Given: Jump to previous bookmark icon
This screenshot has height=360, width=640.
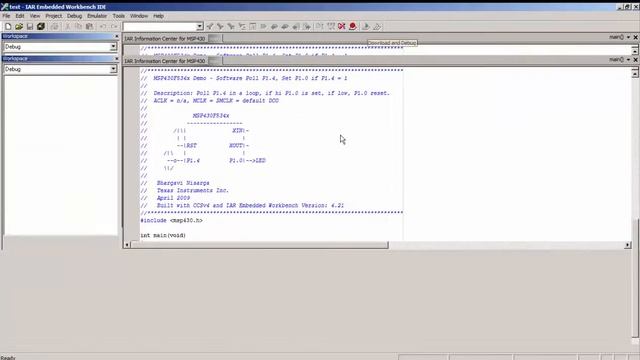Looking at the screenshot, I should [274, 27].
